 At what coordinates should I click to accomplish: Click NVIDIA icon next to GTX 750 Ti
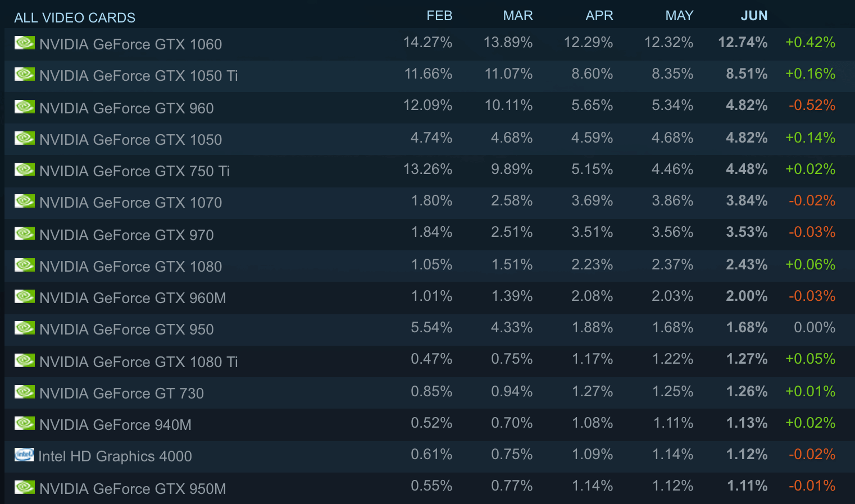click(x=25, y=169)
